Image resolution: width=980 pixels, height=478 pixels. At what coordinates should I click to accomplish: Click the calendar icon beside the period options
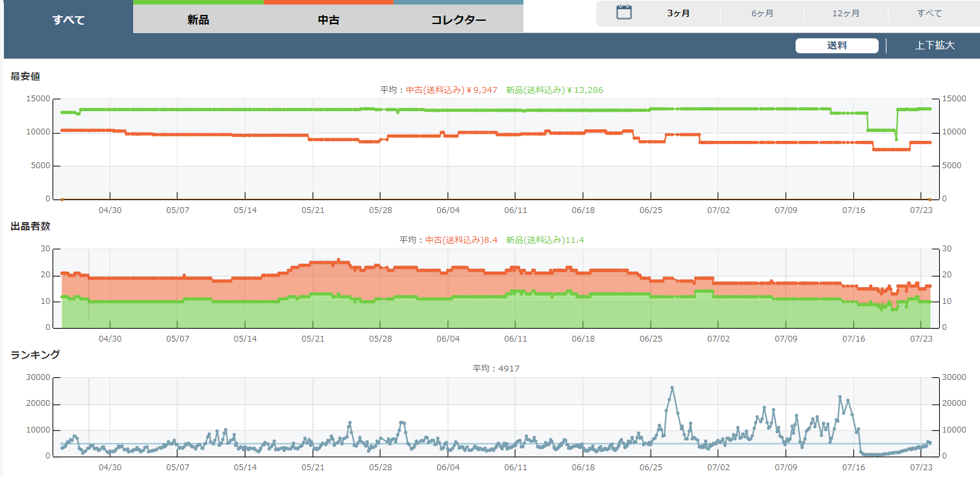[x=624, y=12]
